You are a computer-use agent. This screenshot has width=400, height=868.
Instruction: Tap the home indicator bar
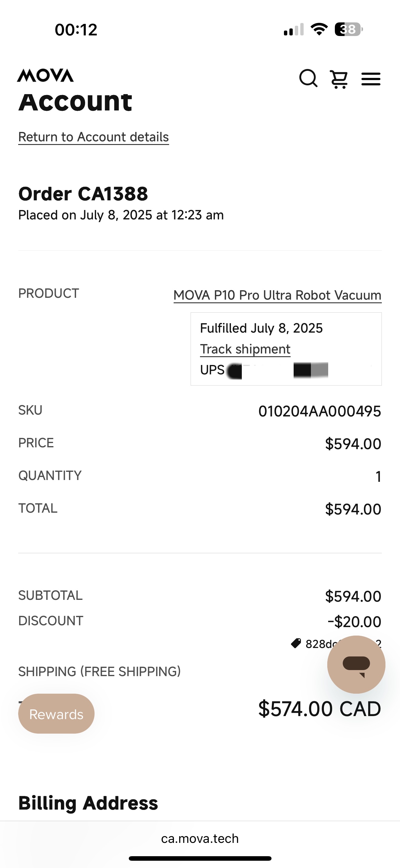200,858
